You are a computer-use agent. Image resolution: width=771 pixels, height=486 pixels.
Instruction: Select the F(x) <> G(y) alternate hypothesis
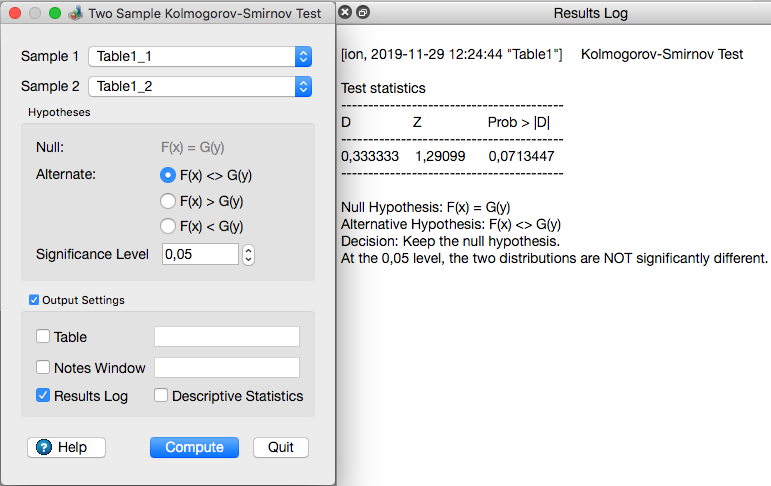168,175
